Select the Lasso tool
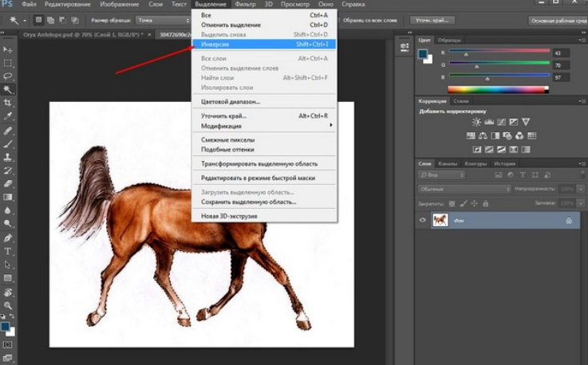588x365 pixels. pyautogui.click(x=7, y=76)
